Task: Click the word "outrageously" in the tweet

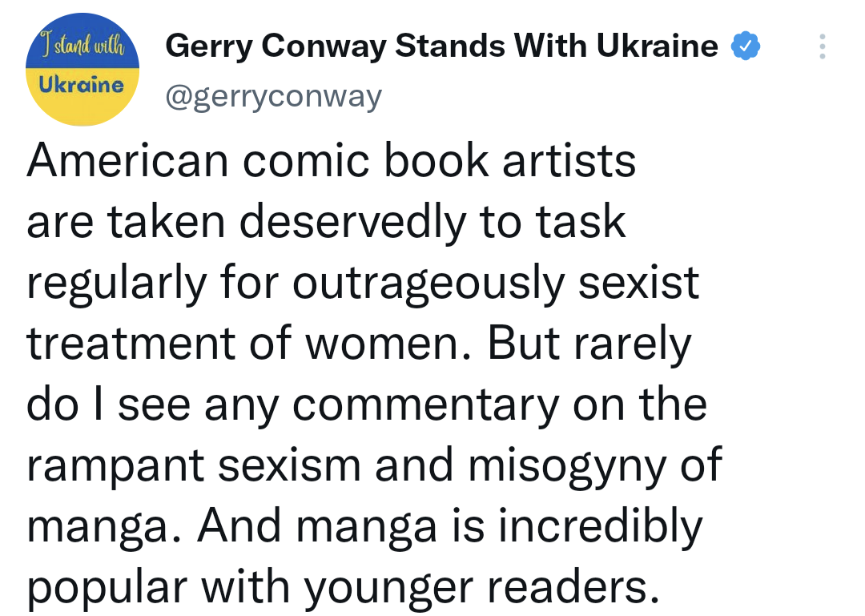Action: point(430,284)
